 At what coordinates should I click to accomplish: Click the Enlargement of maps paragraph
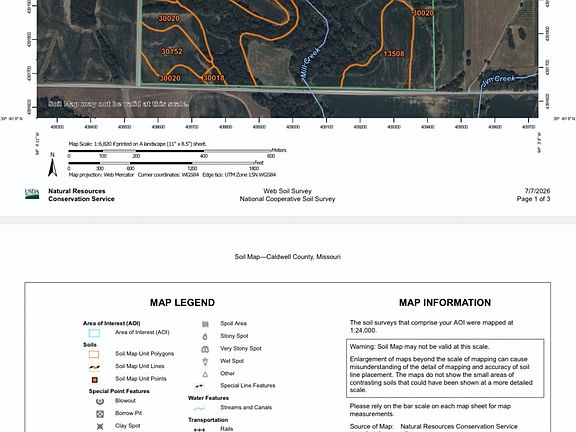441,374
